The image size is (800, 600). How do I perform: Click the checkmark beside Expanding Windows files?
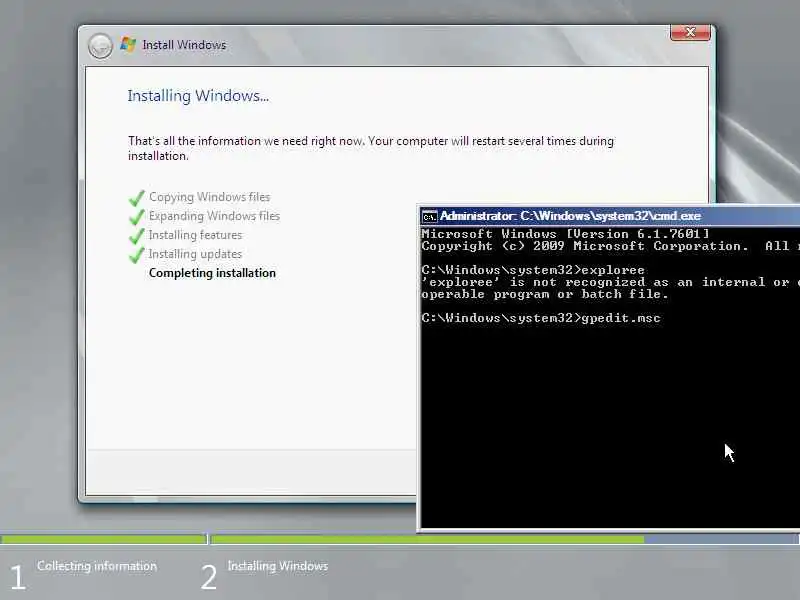pos(137,216)
